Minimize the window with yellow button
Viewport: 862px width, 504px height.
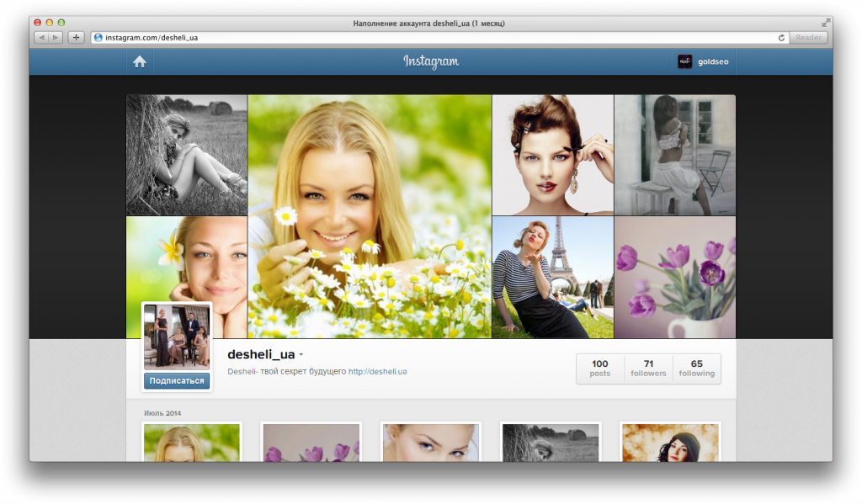50,23
